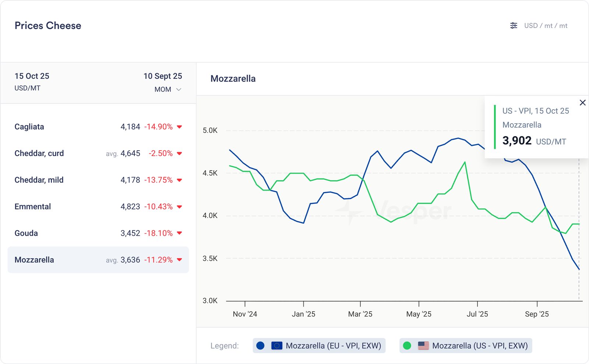Open the unit filter settings icon

coord(514,25)
